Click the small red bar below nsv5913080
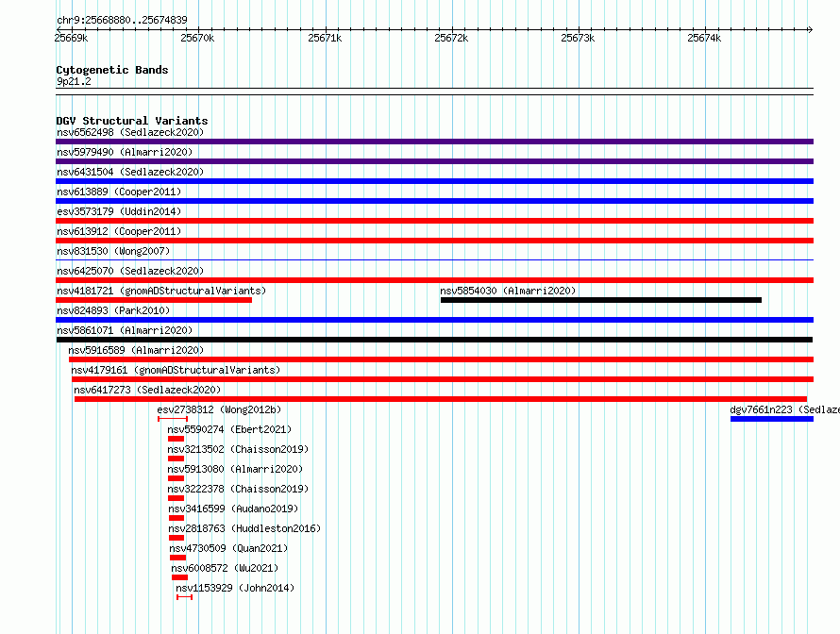Screen dimensions: 840x634 176,478
